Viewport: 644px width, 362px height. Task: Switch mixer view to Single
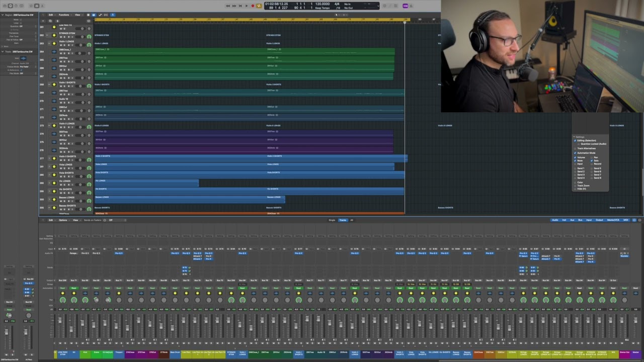point(332,220)
